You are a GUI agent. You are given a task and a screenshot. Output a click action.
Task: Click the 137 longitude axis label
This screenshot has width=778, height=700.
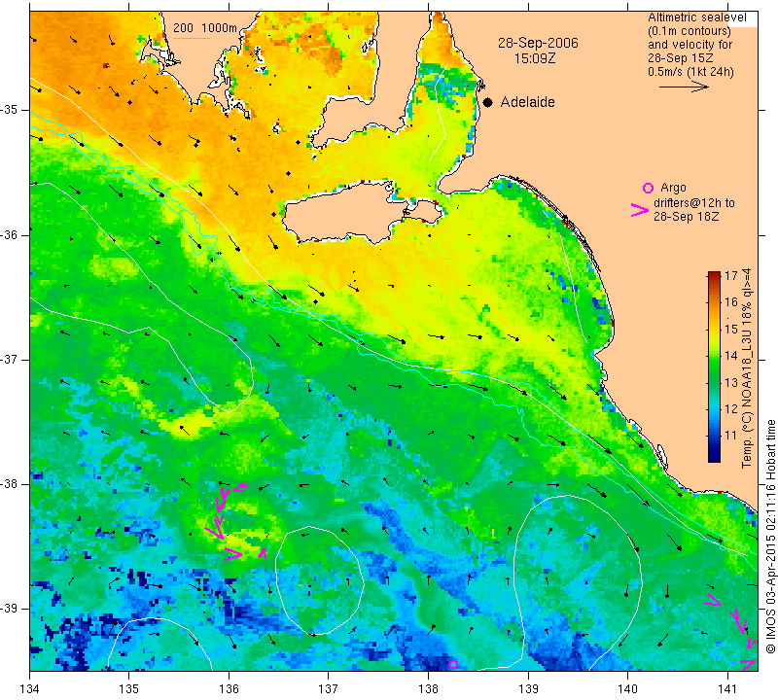[329, 689]
